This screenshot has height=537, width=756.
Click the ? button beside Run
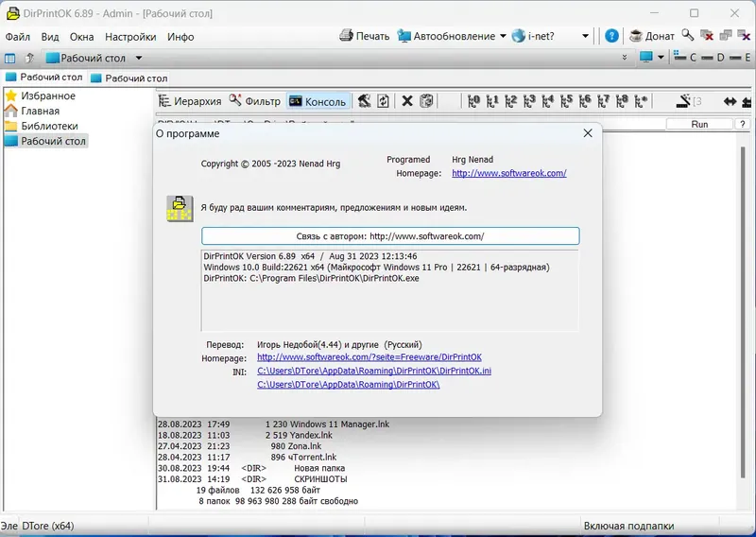[x=742, y=124]
